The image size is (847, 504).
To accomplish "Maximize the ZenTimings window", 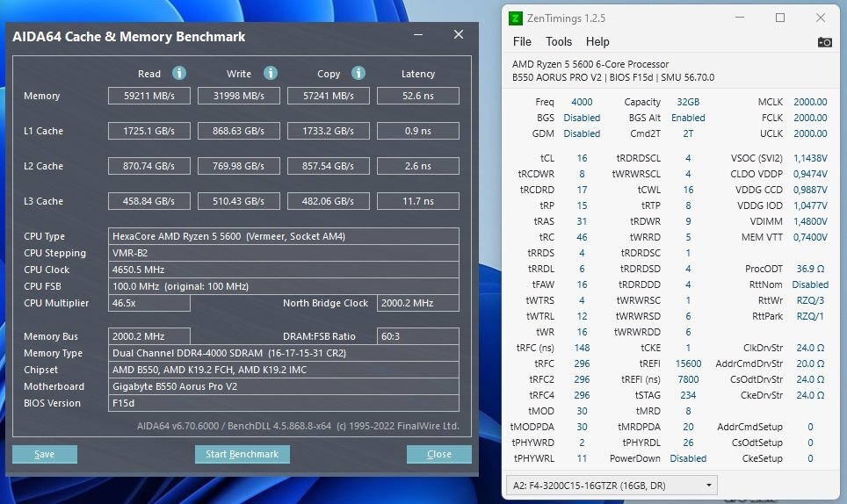I will click(780, 18).
